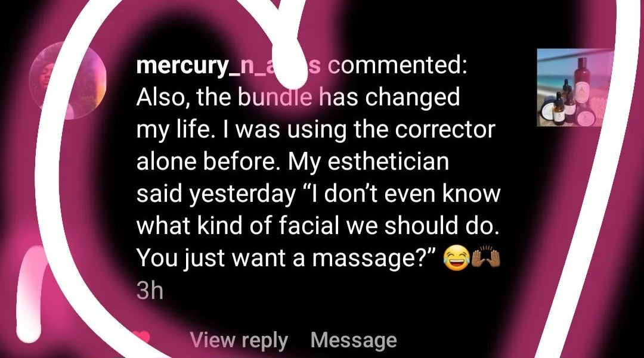Click the word "bundle" in the comment
644x358 pixels.
pyautogui.click(x=275, y=98)
